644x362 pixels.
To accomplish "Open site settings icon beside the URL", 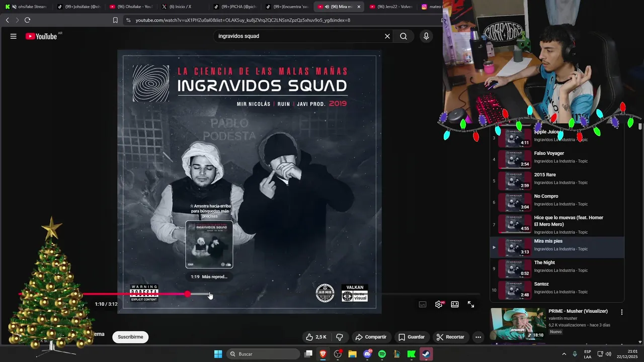I will (128, 20).
